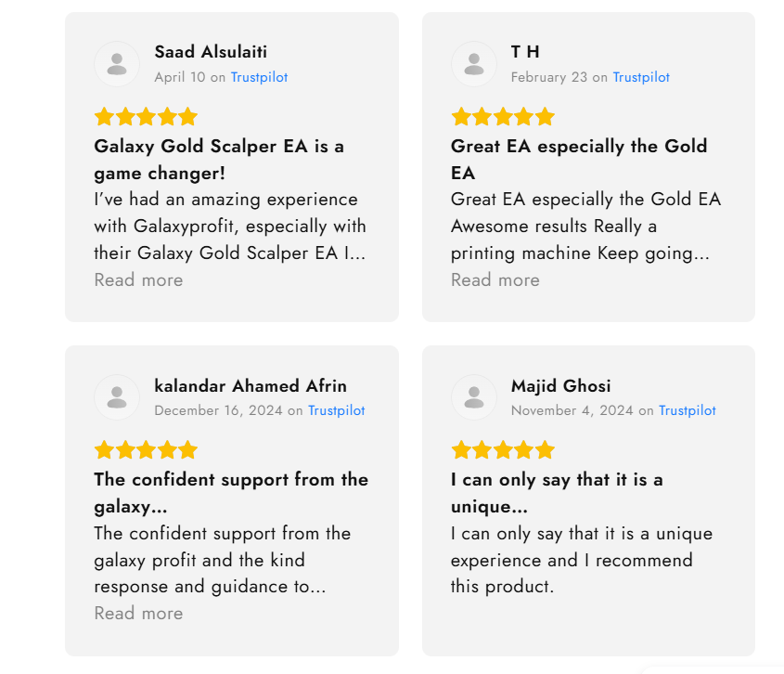Click kalandar Ahamed Afrin's avatar icon
This screenshot has width=784, height=674.
click(x=117, y=397)
